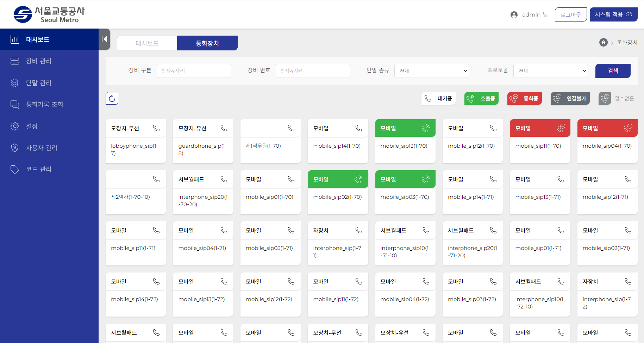Open 설정 in the sidebar
The image size is (644, 343).
coord(49,126)
